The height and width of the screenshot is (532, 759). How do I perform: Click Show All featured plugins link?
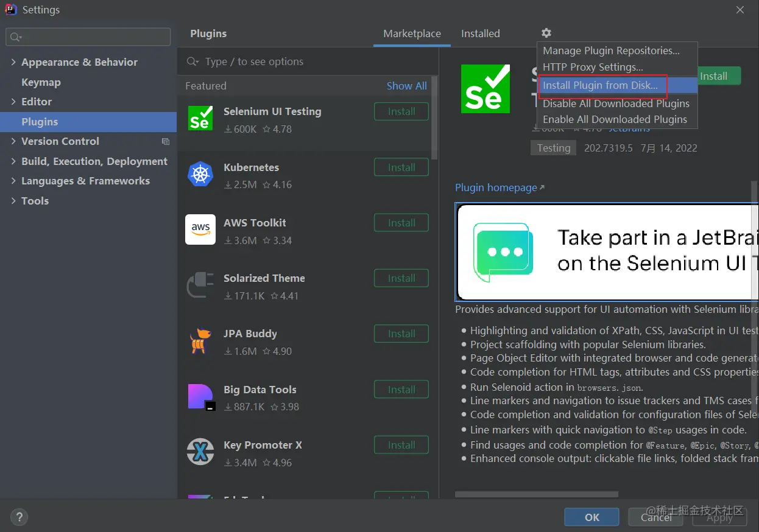coord(406,86)
